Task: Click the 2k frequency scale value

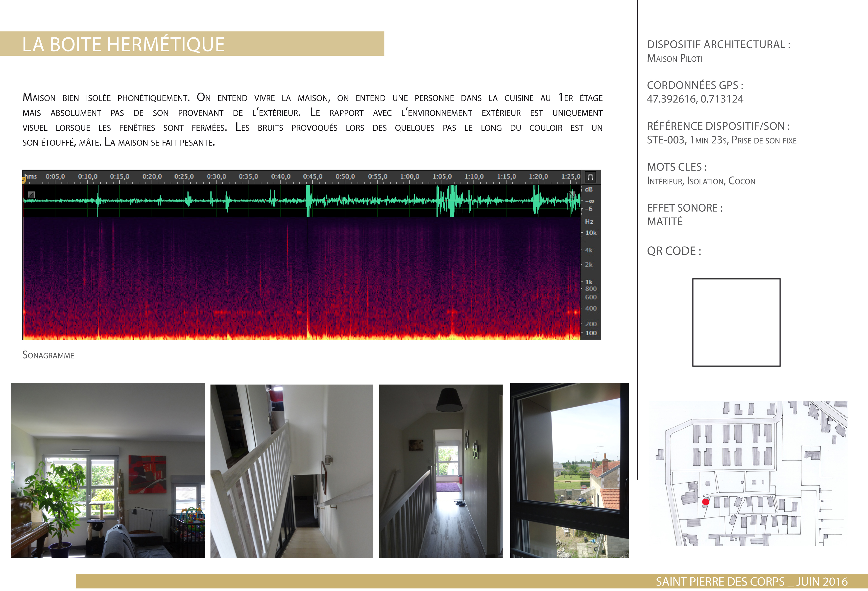Action: click(589, 265)
